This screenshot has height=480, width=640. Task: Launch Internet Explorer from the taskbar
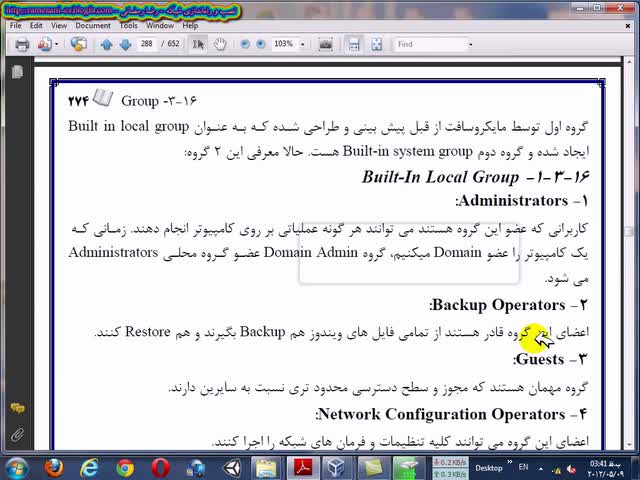[89, 468]
